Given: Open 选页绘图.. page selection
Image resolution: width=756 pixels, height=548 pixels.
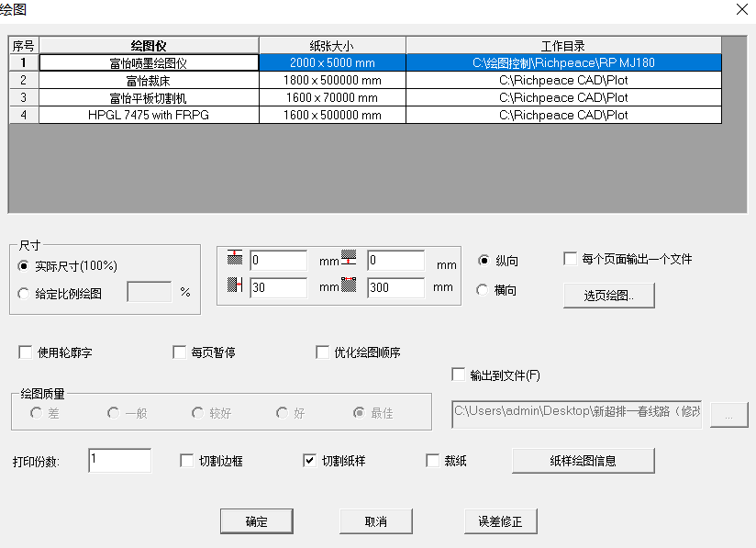Looking at the screenshot, I should [608, 296].
